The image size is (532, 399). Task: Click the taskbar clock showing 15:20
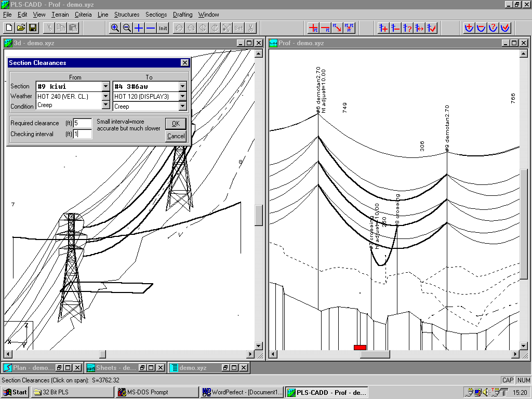(x=520, y=393)
